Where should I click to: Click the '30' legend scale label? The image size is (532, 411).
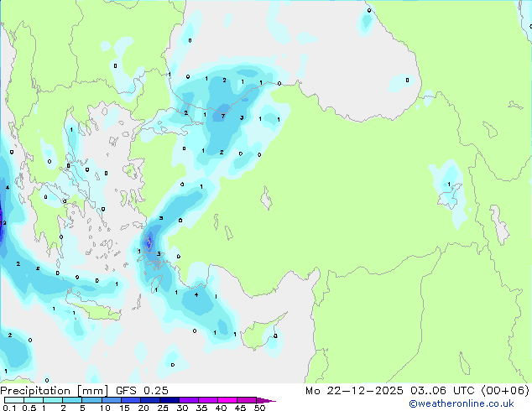pos(182,408)
